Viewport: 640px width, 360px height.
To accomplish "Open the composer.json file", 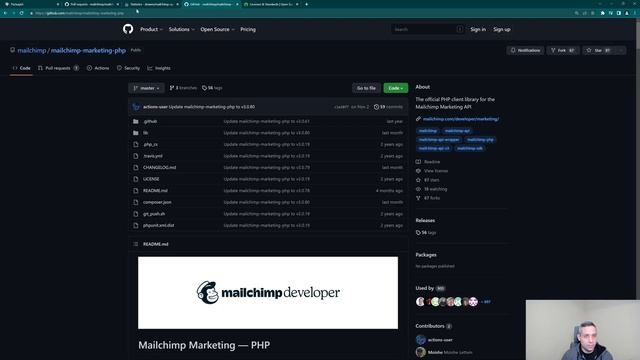I will [x=157, y=202].
